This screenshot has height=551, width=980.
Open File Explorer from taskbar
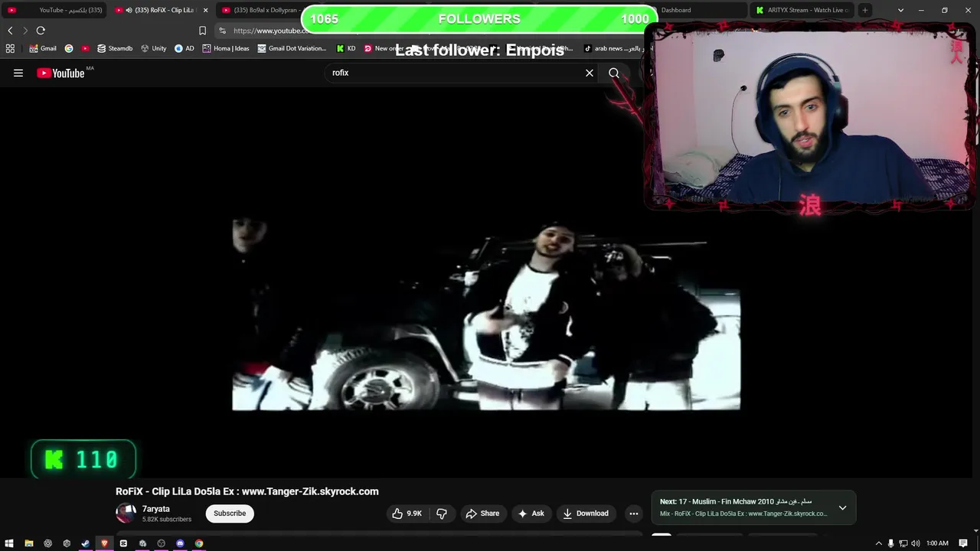29,543
